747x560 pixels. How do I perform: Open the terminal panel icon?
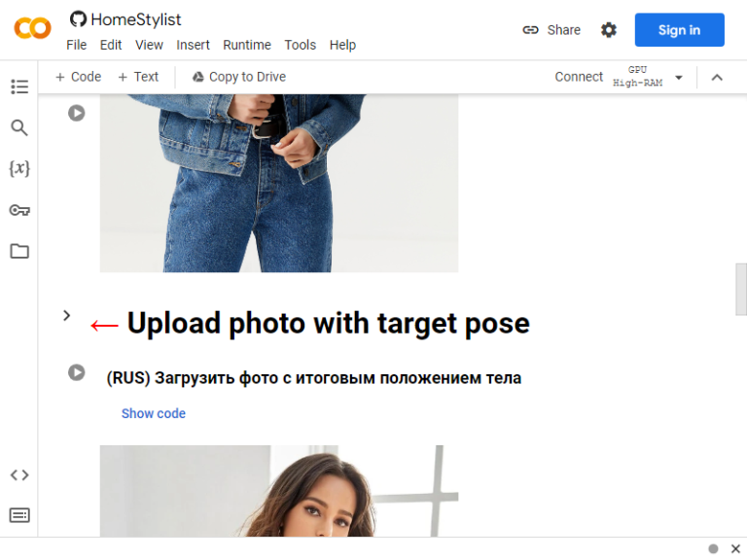19,515
